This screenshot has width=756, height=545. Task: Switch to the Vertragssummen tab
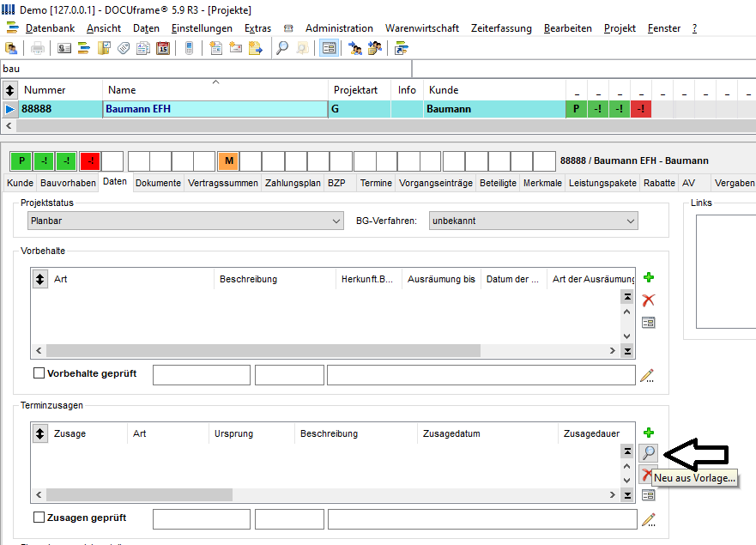223,184
